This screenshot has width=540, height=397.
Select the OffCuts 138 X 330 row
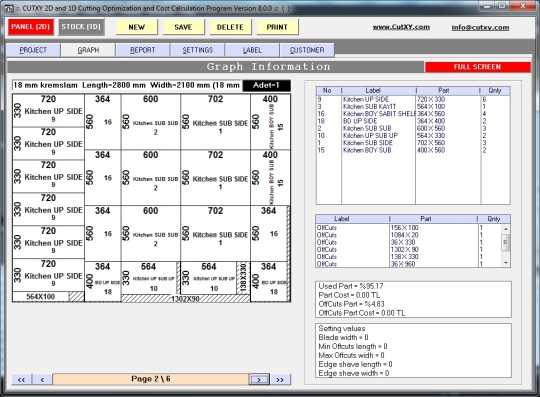pyautogui.click(x=409, y=257)
